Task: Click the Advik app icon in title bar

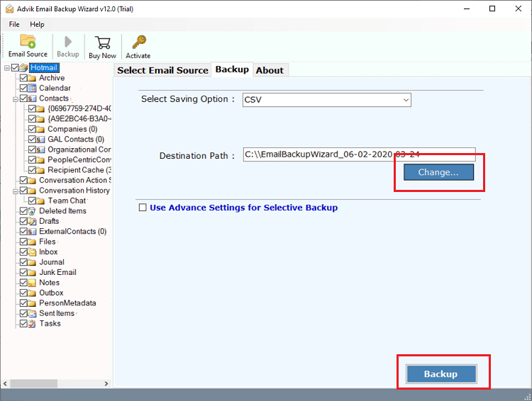Action: click(9, 9)
